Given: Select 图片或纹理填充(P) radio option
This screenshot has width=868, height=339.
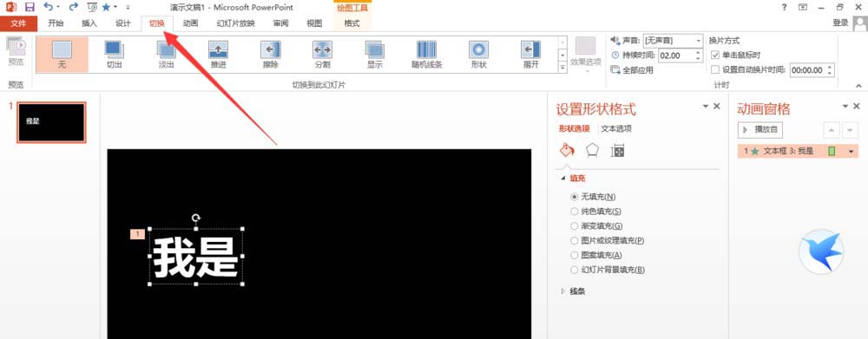Looking at the screenshot, I should coord(574,240).
